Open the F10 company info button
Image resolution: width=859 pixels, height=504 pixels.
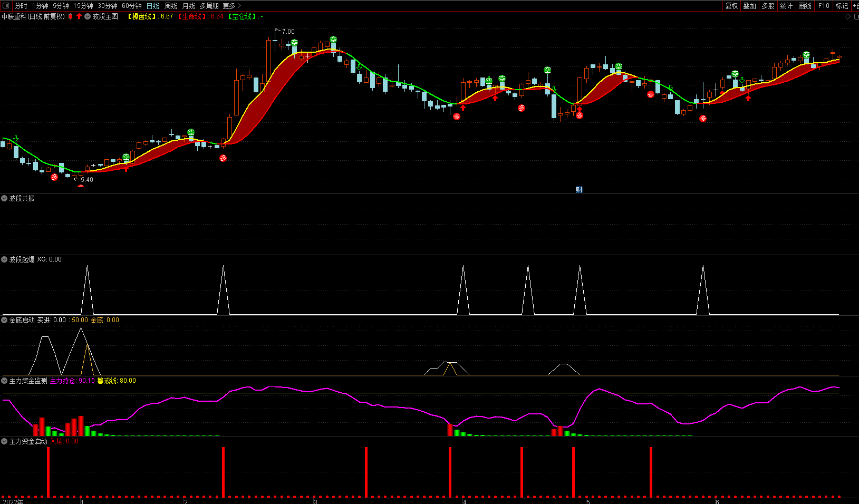[824, 6]
